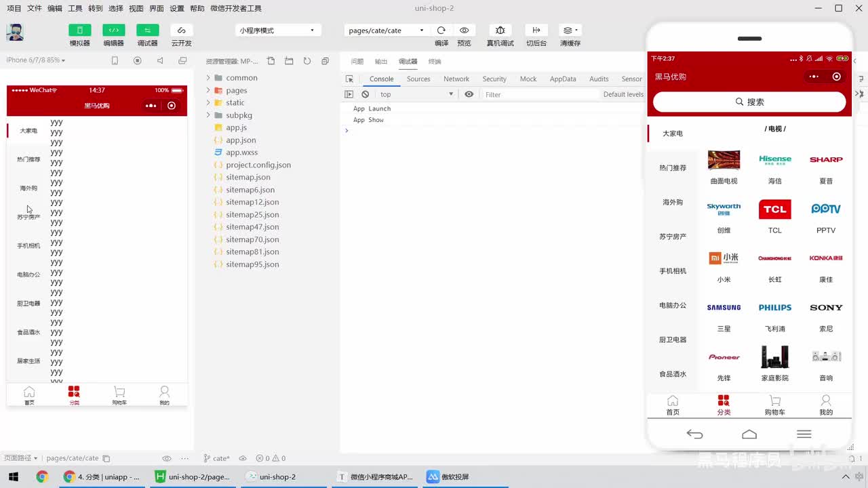
Task: Click the cate* git branch in status bar
Action: tap(216, 458)
